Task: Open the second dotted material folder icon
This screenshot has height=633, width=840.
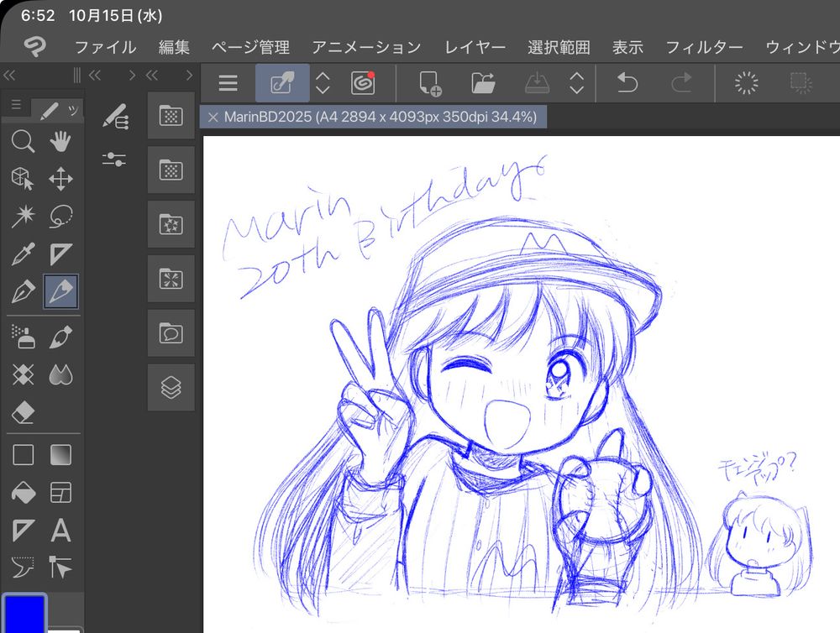Action: pyautogui.click(x=171, y=170)
